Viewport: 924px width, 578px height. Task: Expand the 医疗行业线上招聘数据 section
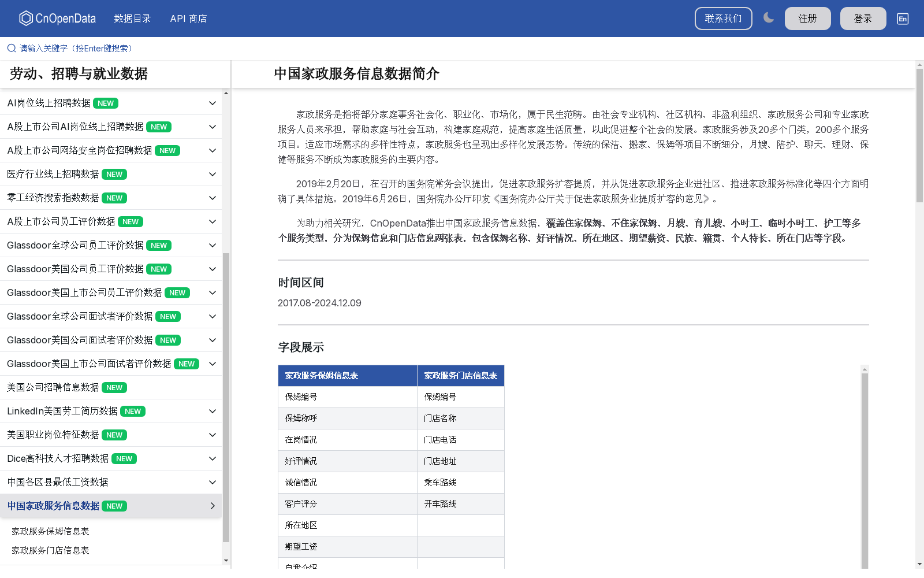click(x=212, y=174)
